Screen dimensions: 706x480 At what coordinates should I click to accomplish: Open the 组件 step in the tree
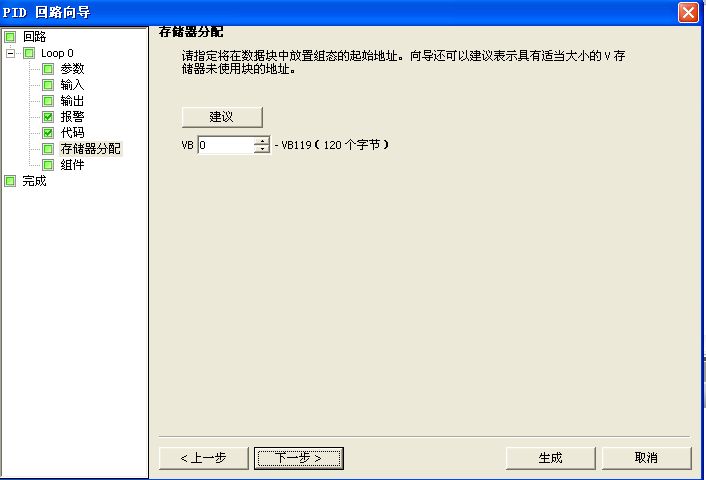[x=72, y=165]
